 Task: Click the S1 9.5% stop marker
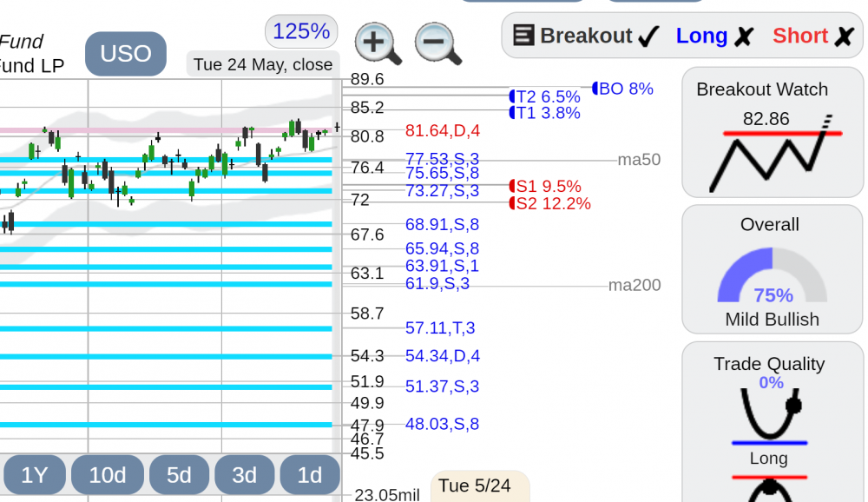545,186
